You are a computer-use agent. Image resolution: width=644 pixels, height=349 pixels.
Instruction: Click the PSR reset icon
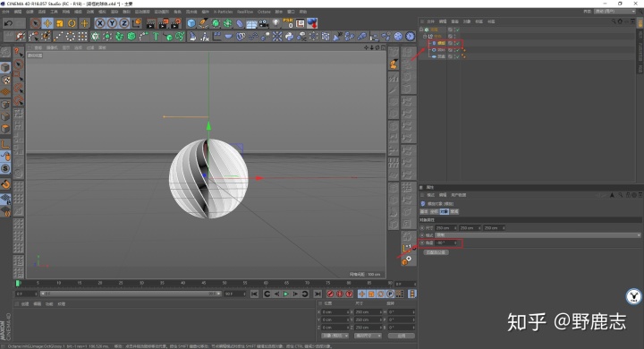(288, 23)
